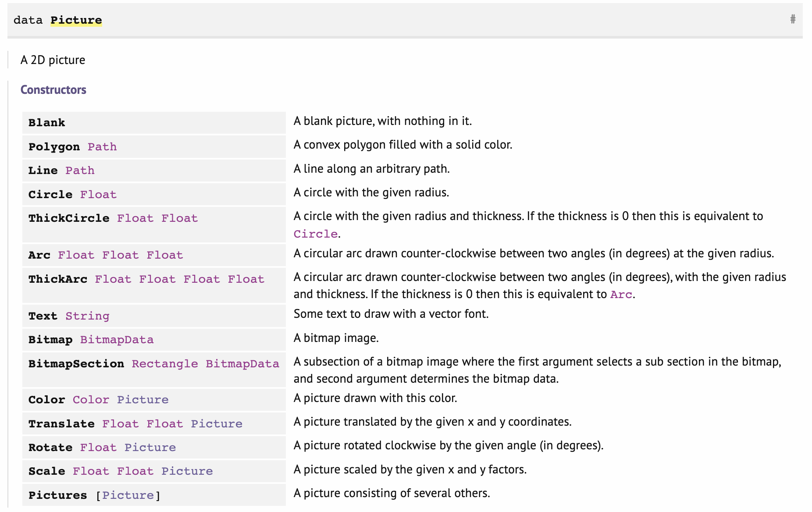Follow Arc link in ThickArc description
812x512 pixels.
coord(621,295)
